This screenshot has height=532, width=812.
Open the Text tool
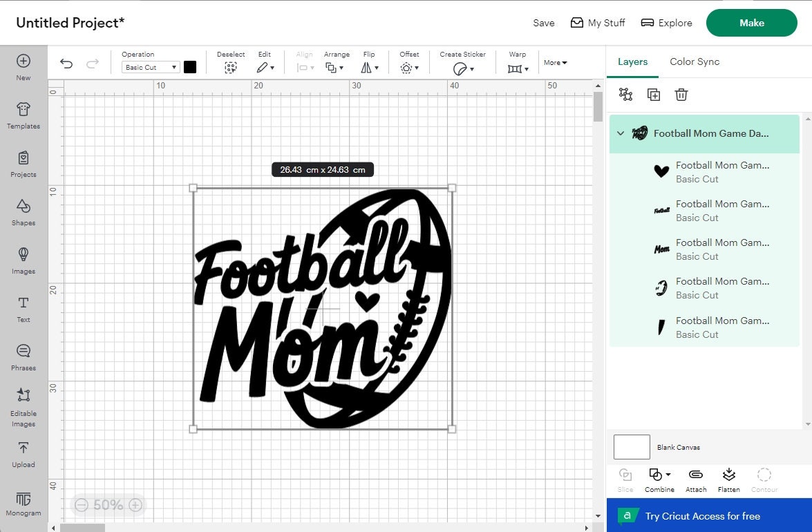tap(23, 309)
